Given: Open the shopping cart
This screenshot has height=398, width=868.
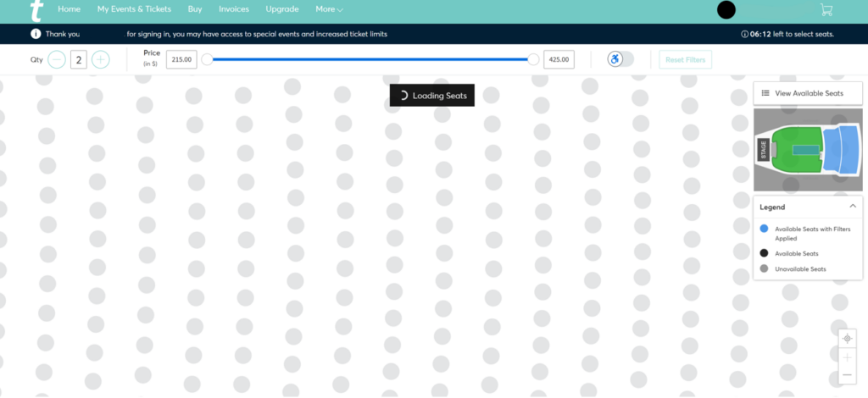Looking at the screenshot, I should (826, 10).
